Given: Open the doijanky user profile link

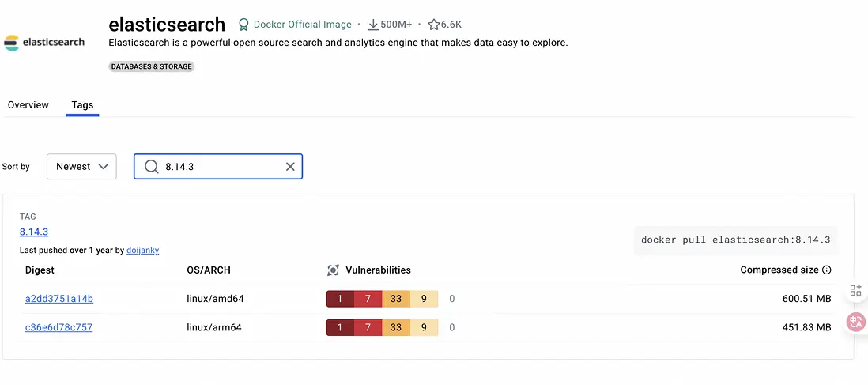Looking at the screenshot, I should pyautogui.click(x=142, y=251).
